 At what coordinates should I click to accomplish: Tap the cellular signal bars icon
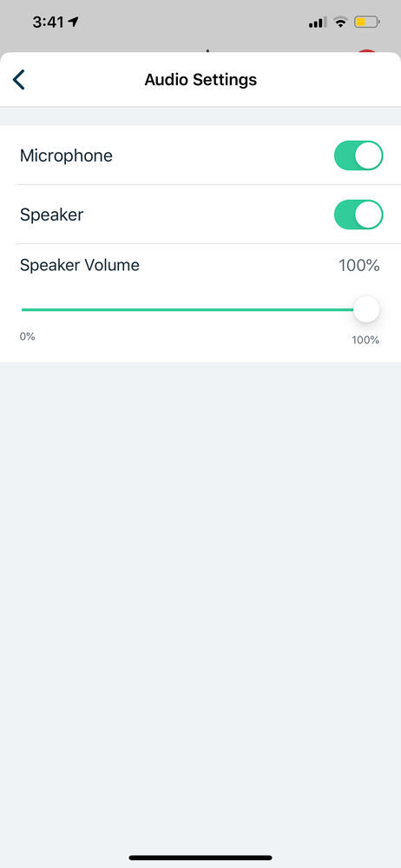pyautogui.click(x=318, y=23)
